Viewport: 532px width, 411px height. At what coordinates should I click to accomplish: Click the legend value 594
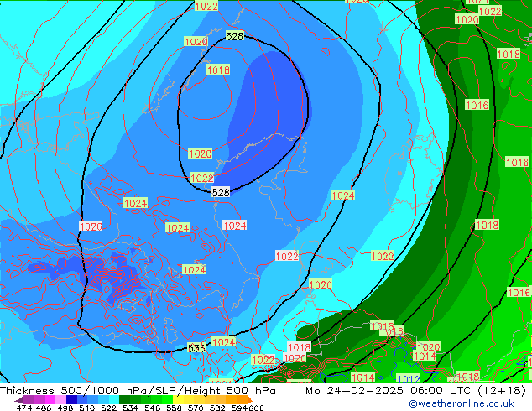click(x=239, y=408)
